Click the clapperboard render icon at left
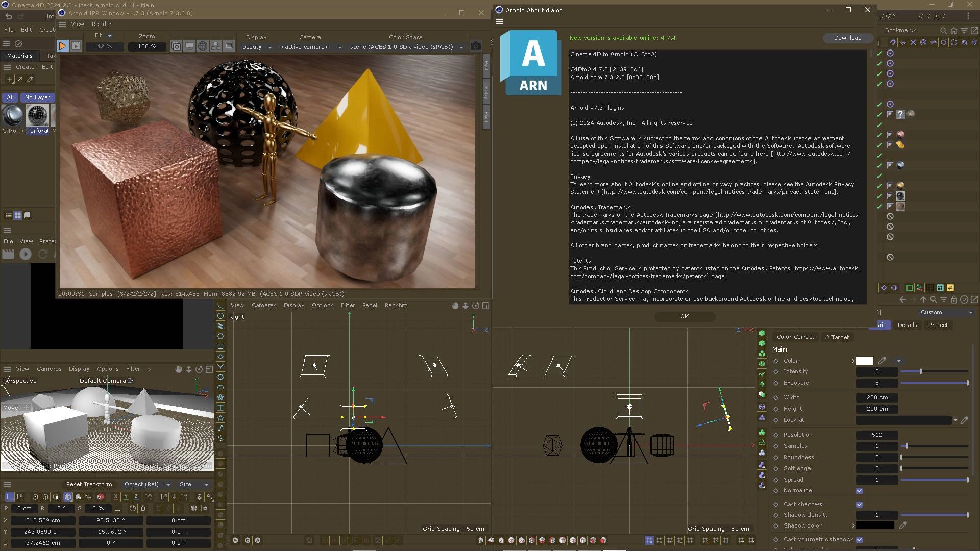The width and height of the screenshot is (980, 551). coord(8,254)
